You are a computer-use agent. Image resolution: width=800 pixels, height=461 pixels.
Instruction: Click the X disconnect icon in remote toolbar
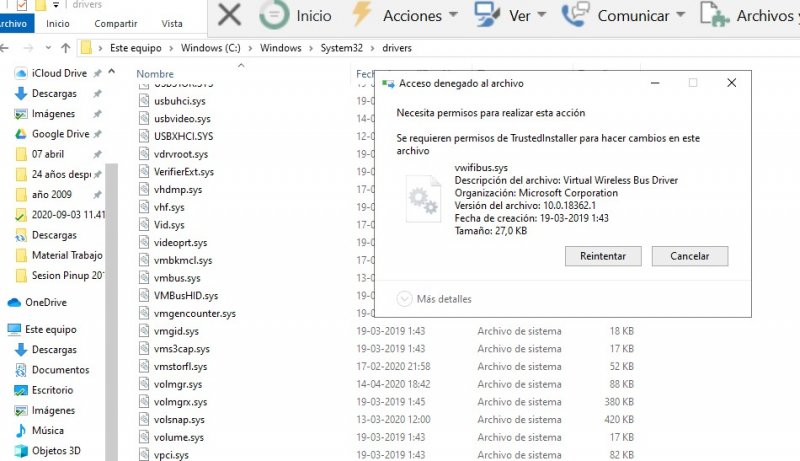pyautogui.click(x=229, y=15)
